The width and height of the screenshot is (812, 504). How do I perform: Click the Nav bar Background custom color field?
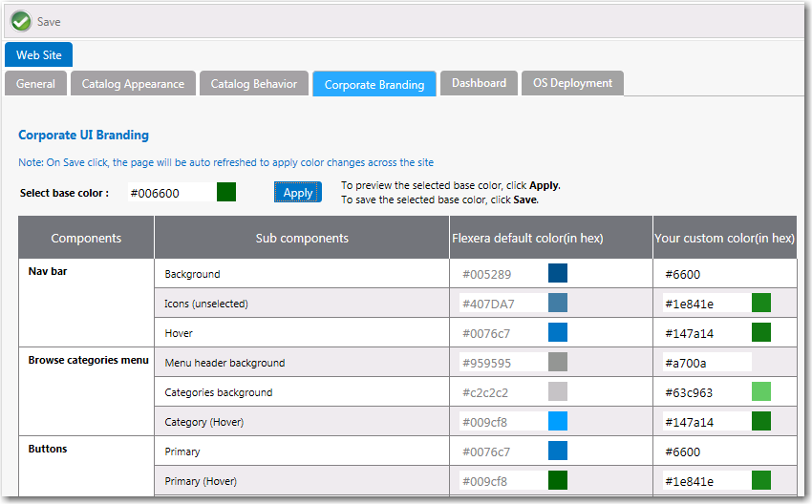click(x=707, y=274)
